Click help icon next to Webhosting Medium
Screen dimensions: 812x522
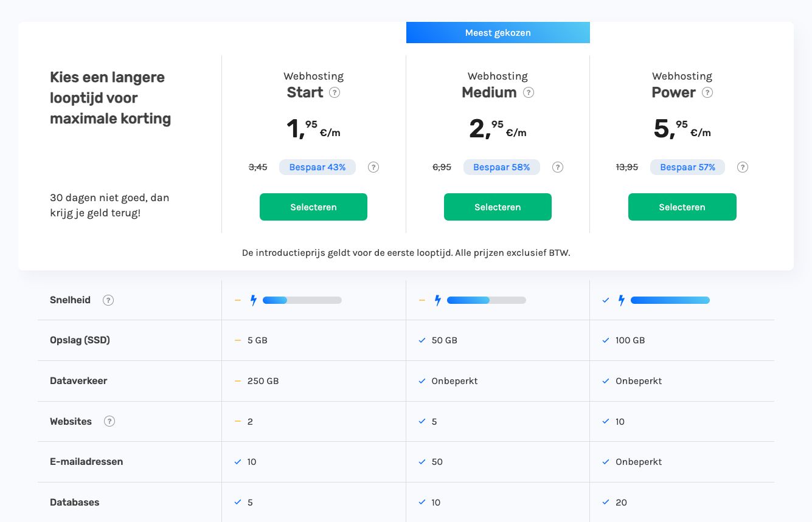(529, 92)
